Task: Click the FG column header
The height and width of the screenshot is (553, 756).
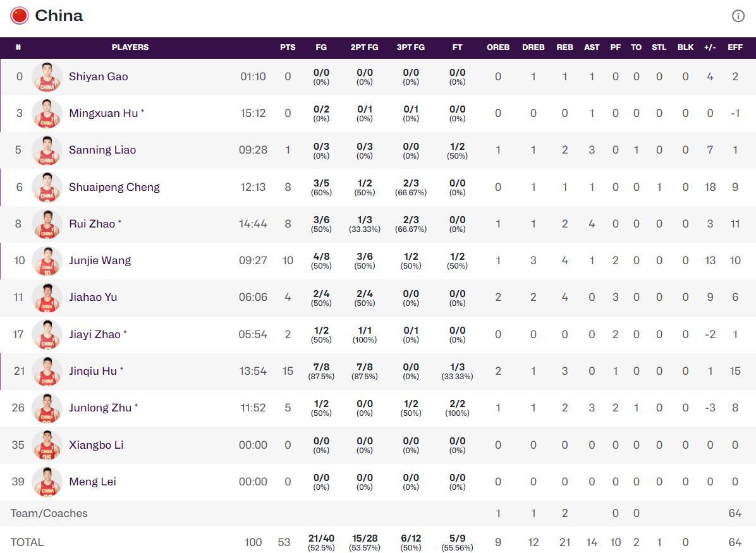Action: pyautogui.click(x=321, y=47)
